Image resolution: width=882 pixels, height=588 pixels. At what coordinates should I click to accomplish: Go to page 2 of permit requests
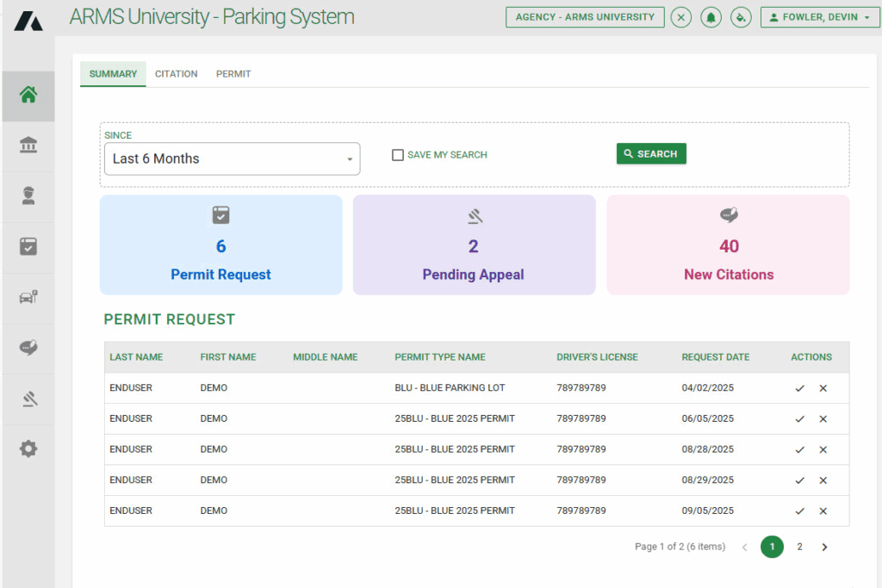click(799, 546)
